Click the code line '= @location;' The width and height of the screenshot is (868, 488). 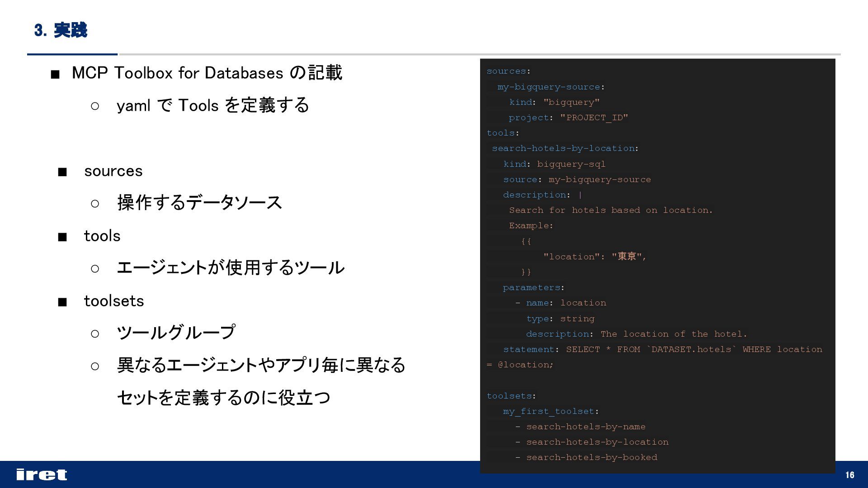click(x=520, y=365)
